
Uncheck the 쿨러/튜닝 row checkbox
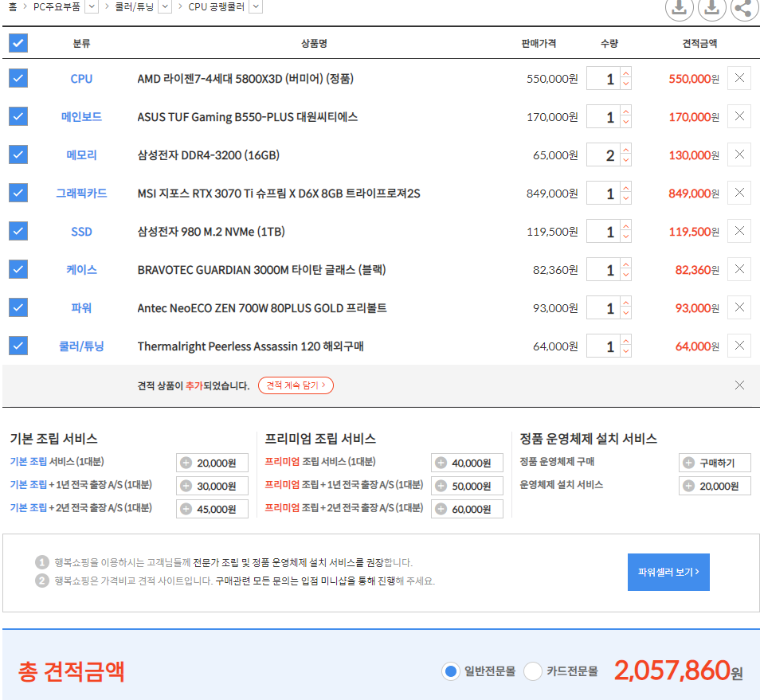click(18, 346)
